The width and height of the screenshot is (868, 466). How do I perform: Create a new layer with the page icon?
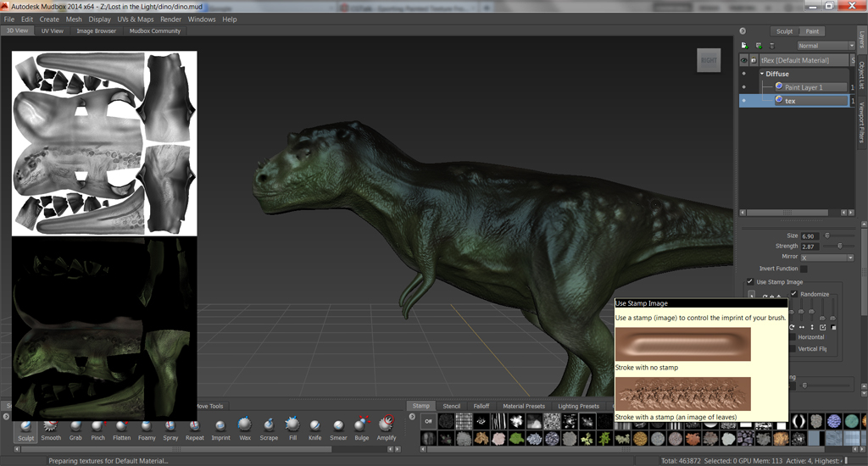[x=744, y=46]
